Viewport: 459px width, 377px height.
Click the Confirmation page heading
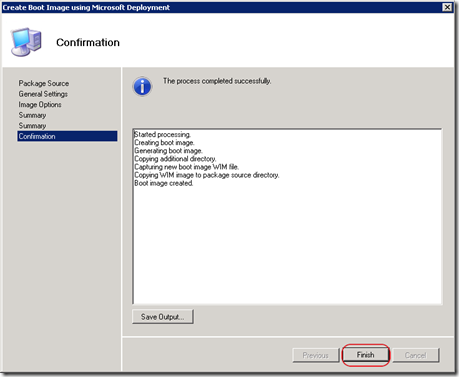coord(88,42)
